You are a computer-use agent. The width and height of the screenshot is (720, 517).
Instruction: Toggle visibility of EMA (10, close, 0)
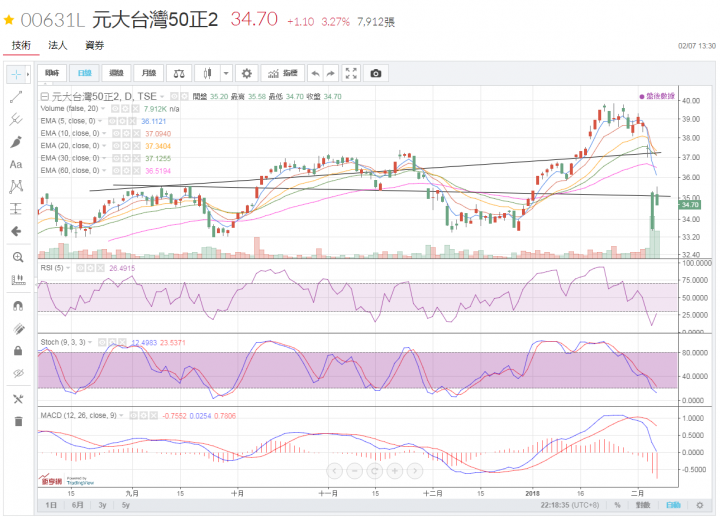pyautogui.click(x=116, y=134)
